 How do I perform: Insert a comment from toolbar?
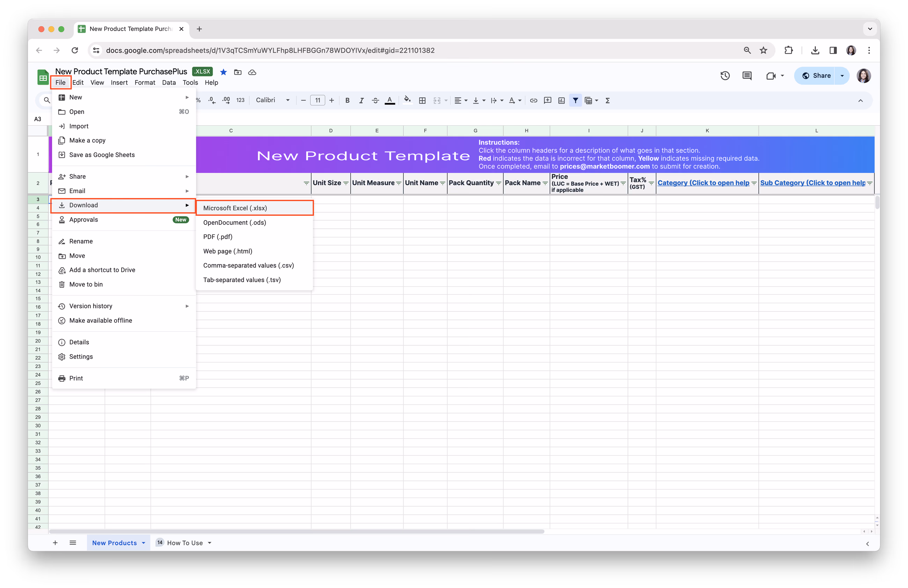548,100
